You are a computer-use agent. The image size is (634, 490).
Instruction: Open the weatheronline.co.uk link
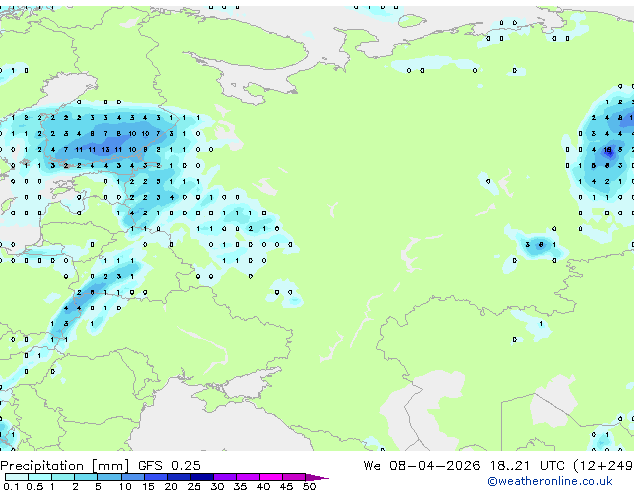click(x=550, y=481)
